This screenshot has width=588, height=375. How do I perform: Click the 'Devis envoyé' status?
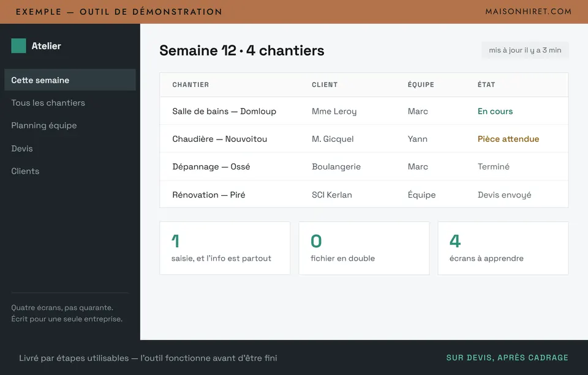pos(504,195)
